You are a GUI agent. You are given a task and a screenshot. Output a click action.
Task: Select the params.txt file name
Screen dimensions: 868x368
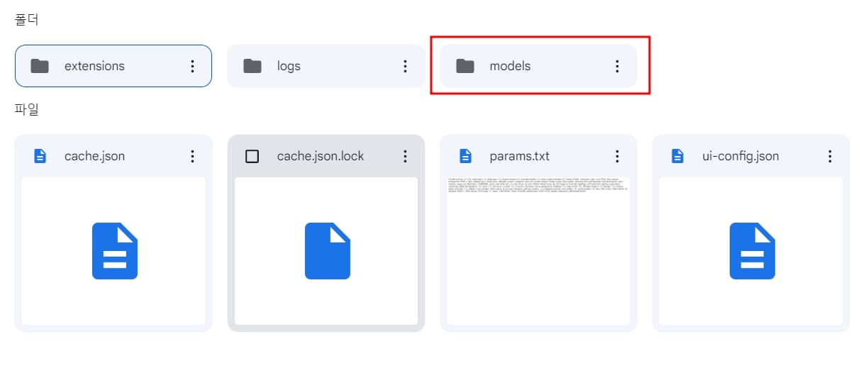coord(519,156)
